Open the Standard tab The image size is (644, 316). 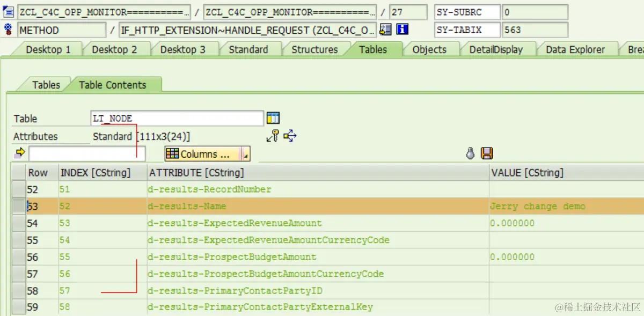248,49
